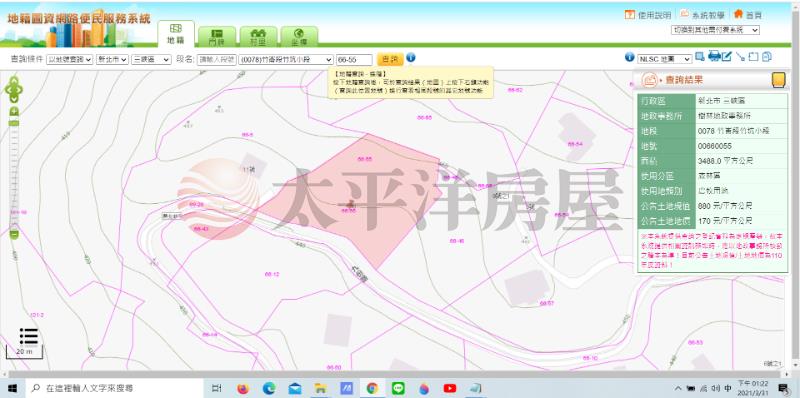Viewport: 800px width, 398px height.
Task: Open 系統教學 system tutorial link
Action: tap(703, 15)
